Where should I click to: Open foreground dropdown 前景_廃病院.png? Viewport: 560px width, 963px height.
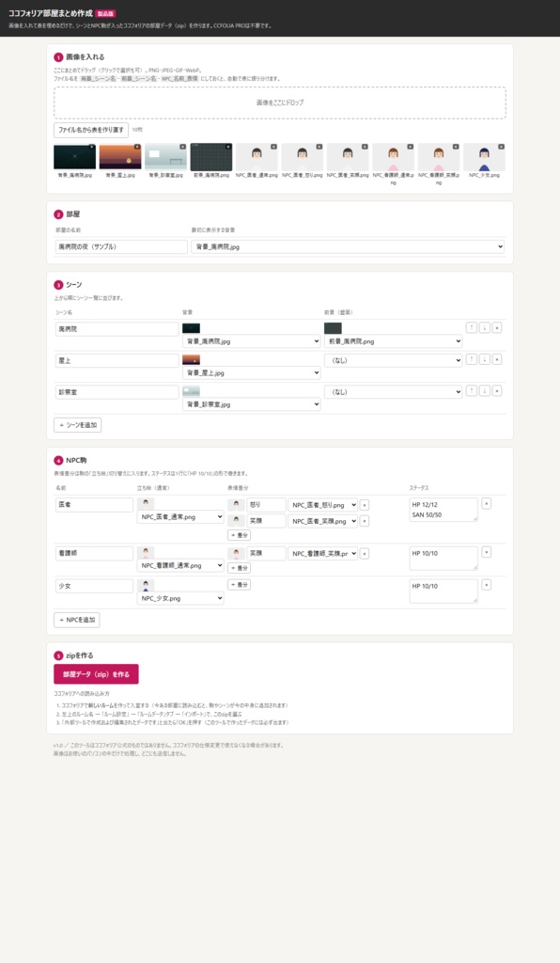(393, 340)
